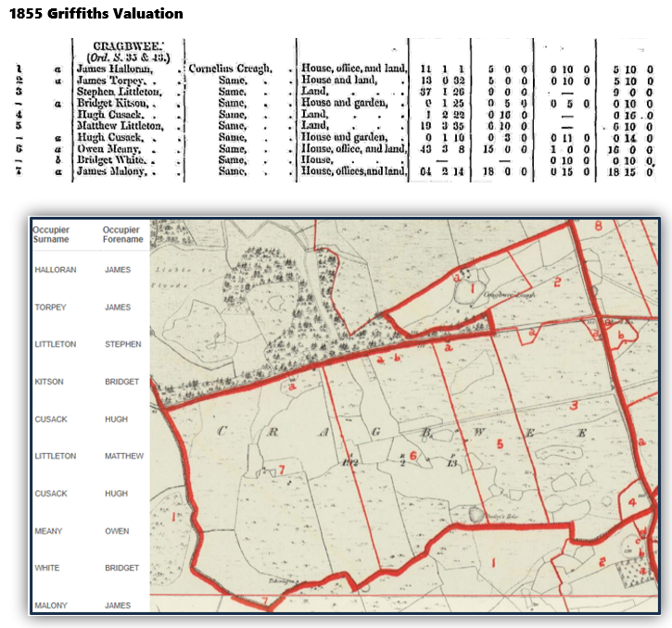The width and height of the screenshot is (672, 628).
Task: Click the "(Ord. S. 35 & 43.)" reference
Action: tap(128, 57)
